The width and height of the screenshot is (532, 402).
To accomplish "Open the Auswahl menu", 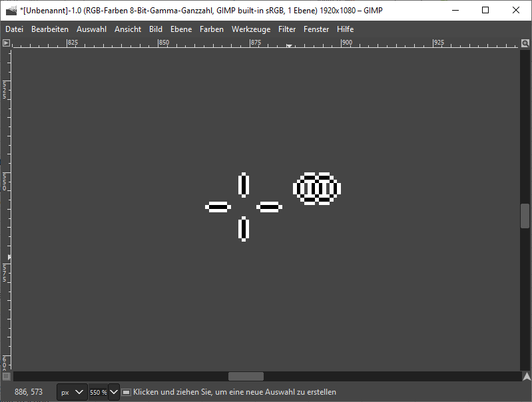I will pos(91,29).
